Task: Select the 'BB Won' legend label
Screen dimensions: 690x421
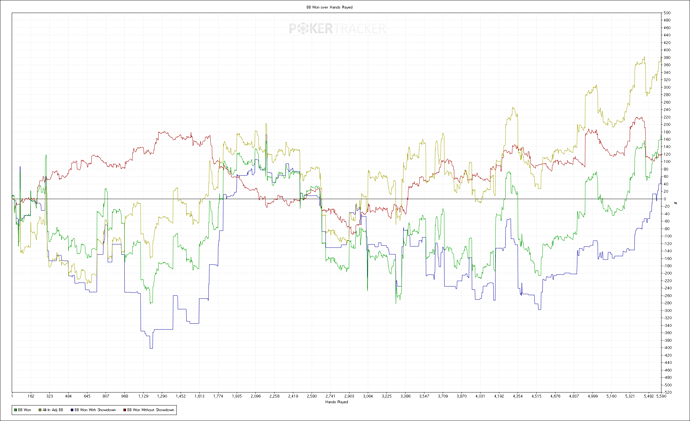Action: (x=25, y=410)
